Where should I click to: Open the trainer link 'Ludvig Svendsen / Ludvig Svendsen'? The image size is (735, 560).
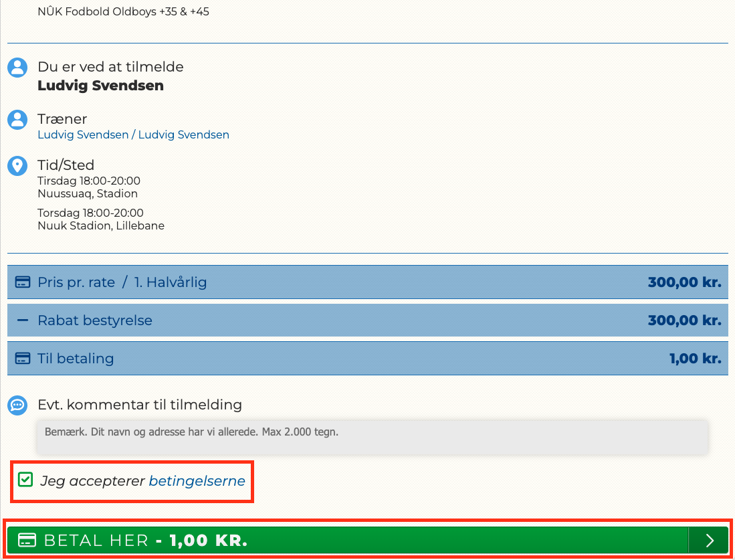tap(133, 135)
